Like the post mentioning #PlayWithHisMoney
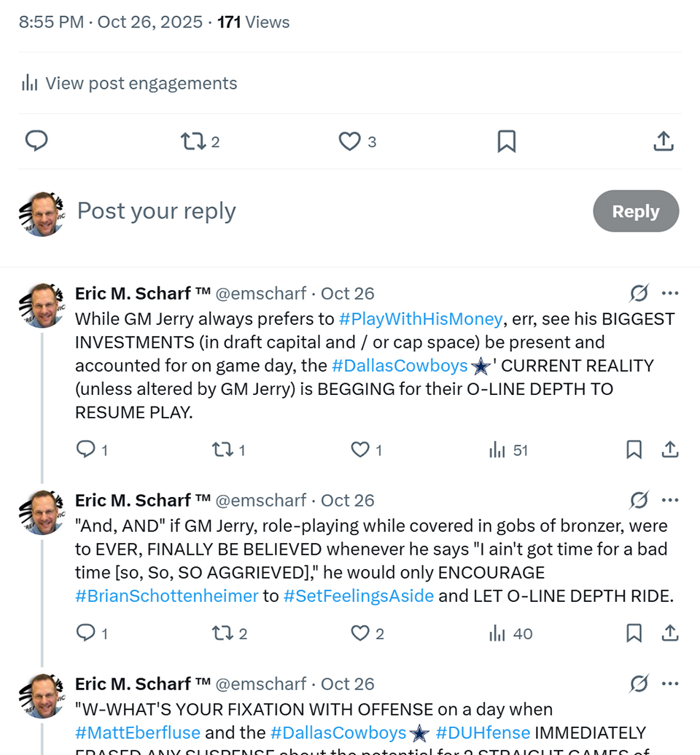 pyautogui.click(x=360, y=450)
